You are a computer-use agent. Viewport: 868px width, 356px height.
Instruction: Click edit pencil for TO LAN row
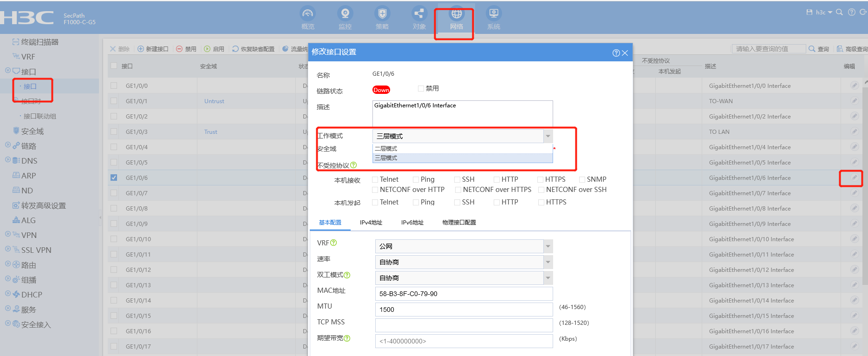[854, 132]
